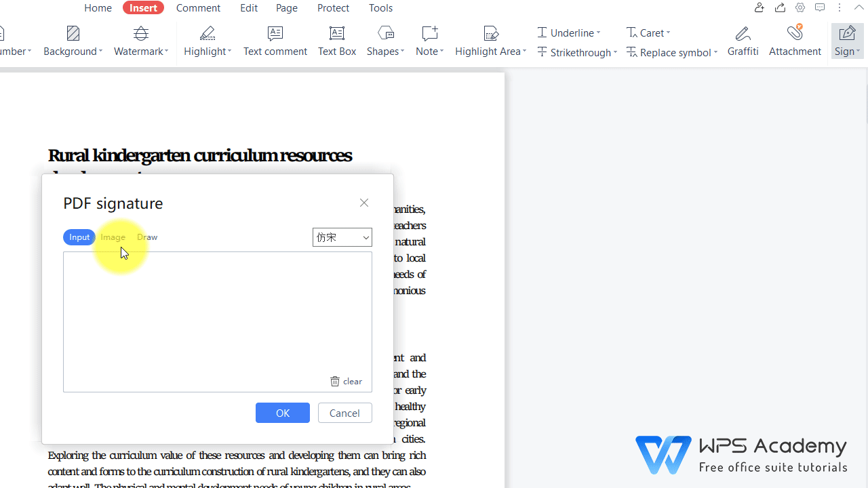Switch signature mode to Image
The height and width of the screenshot is (488, 868).
coord(113,237)
